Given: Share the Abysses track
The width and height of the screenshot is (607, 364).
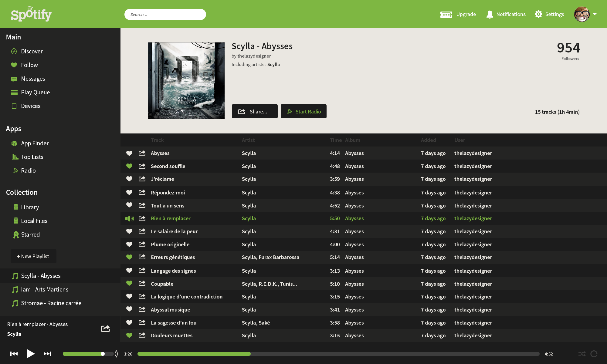Looking at the screenshot, I should pyautogui.click(x=142, y=153).
